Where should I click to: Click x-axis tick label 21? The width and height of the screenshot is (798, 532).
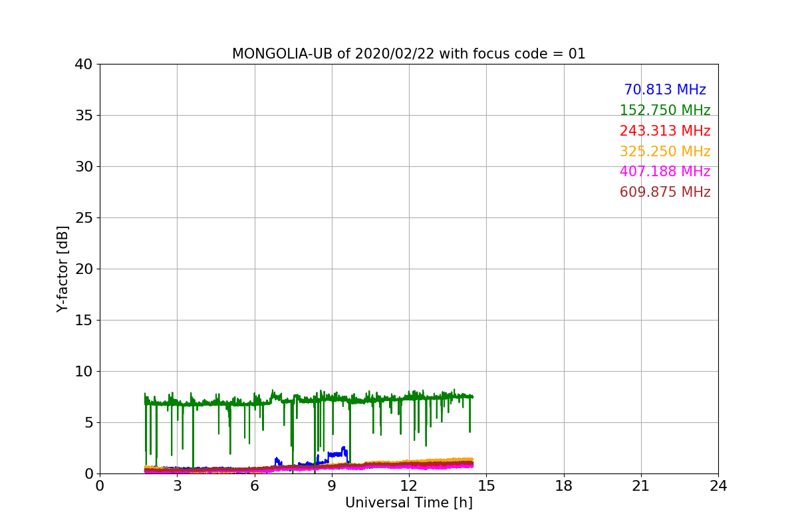pos(641,486)
